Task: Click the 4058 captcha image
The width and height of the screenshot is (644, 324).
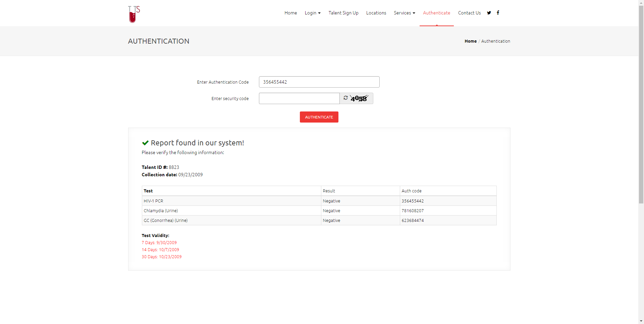Action: point(359,98)
